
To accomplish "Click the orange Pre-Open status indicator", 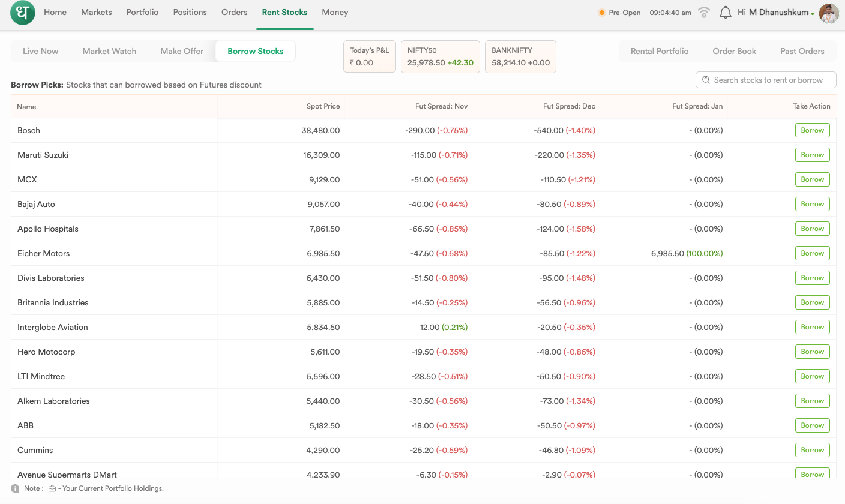I will [x=601, y=13].
